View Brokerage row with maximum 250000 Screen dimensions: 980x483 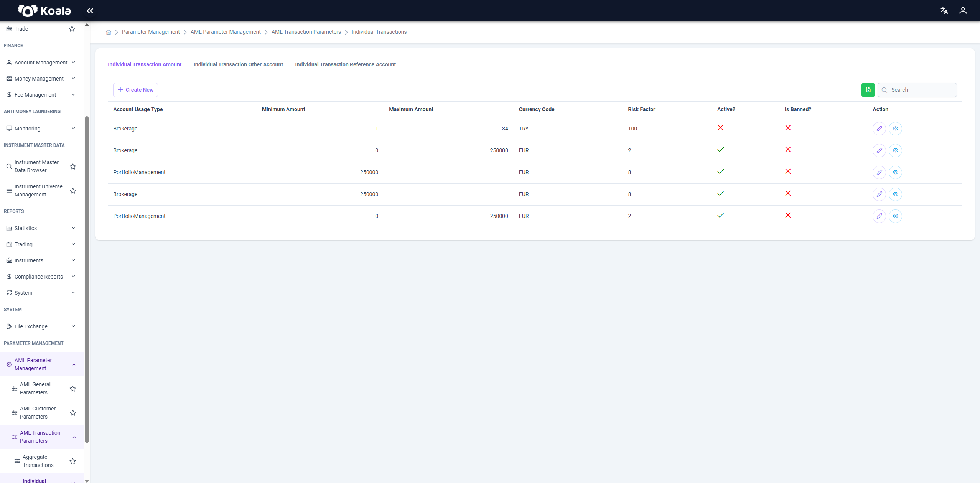(895, 150)
